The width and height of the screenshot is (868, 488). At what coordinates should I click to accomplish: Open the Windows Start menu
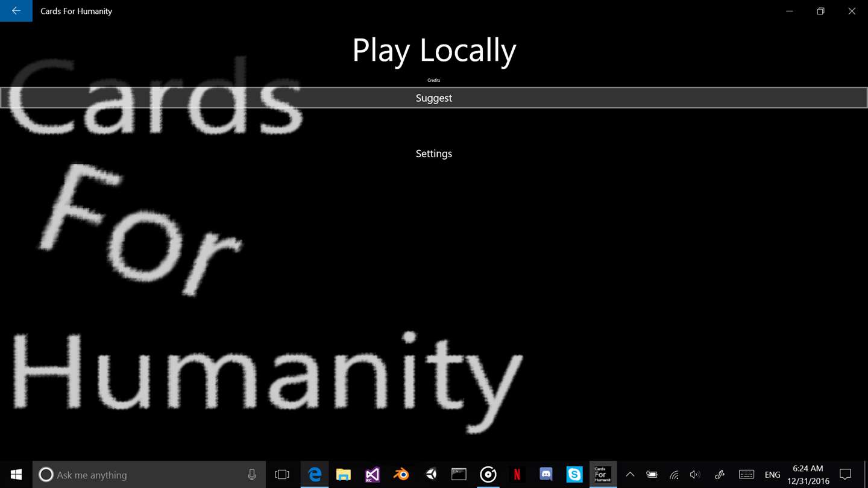click(x=16, y=475)
